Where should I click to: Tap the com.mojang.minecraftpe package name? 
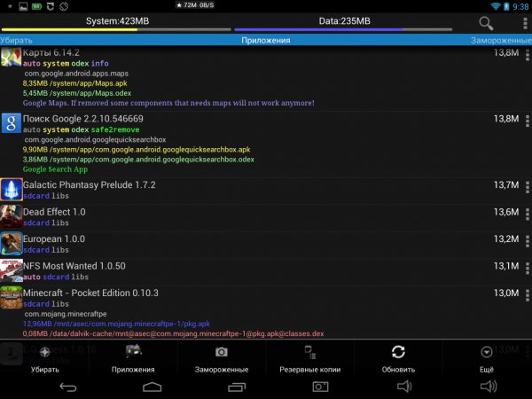pyautogui.click(x=66, y=314)
